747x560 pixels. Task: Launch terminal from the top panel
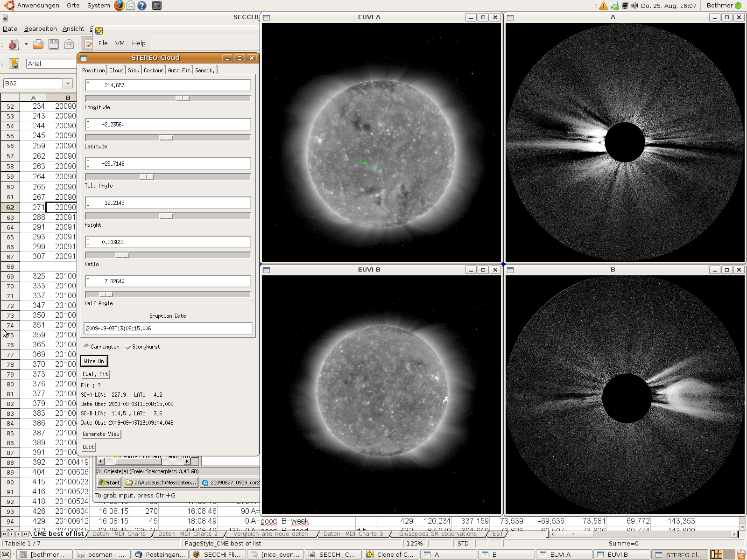tap(157, 6)
